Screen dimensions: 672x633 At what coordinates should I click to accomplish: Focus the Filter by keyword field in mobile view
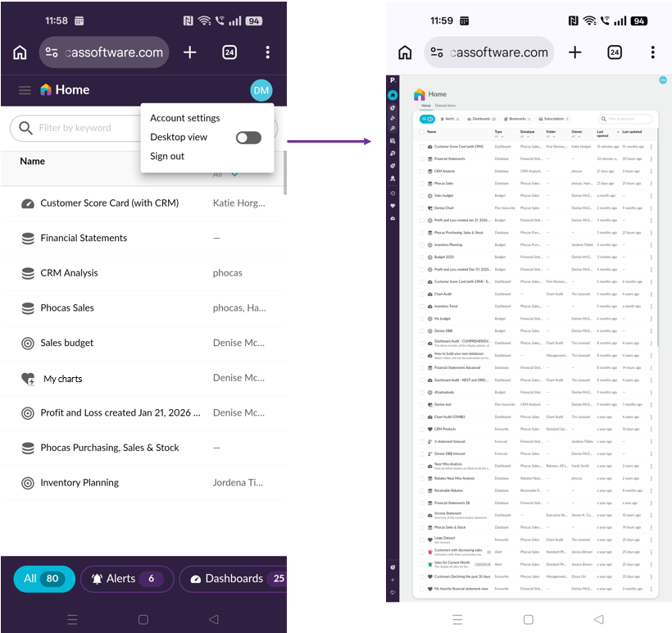(78, 128)
